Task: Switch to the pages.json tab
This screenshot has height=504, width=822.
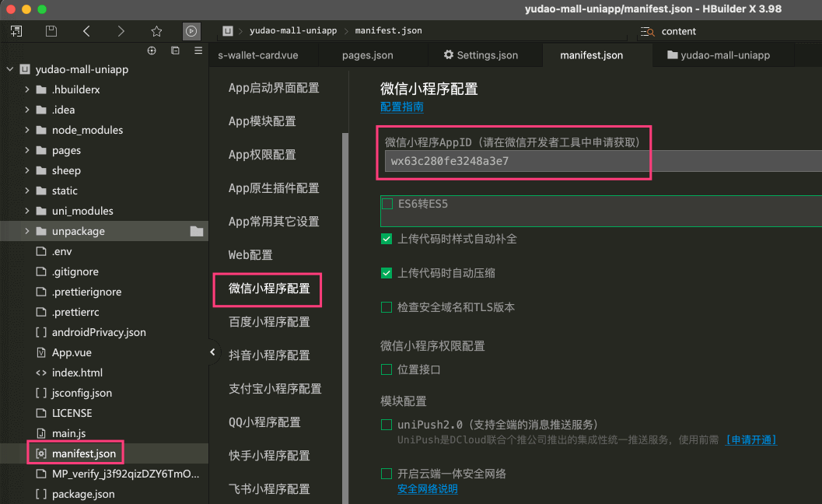Action: point(367,55)
